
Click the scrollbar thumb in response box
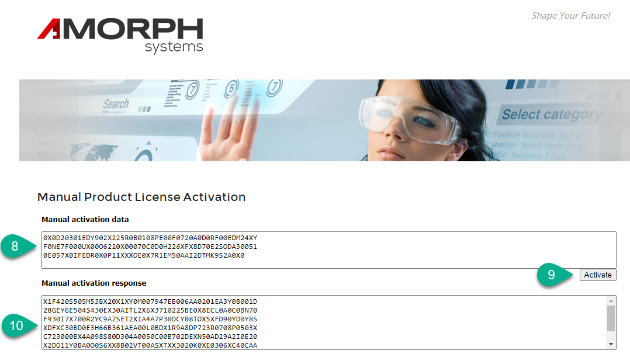coord(611,318)
